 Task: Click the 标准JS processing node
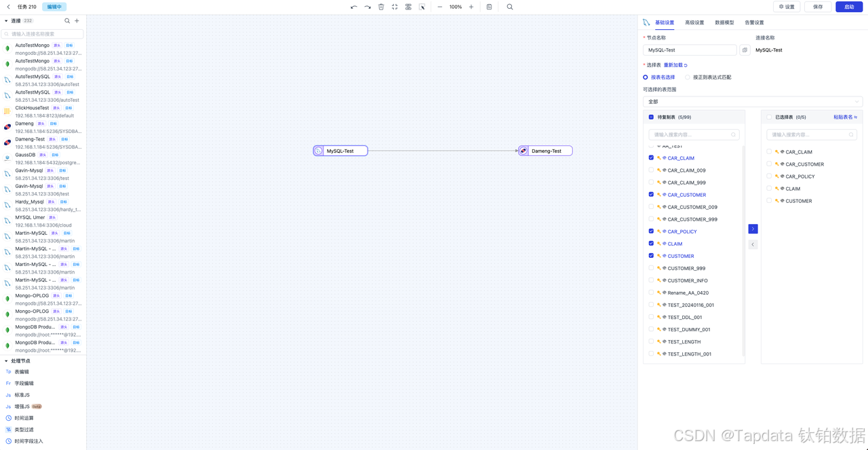pos(22,395)
